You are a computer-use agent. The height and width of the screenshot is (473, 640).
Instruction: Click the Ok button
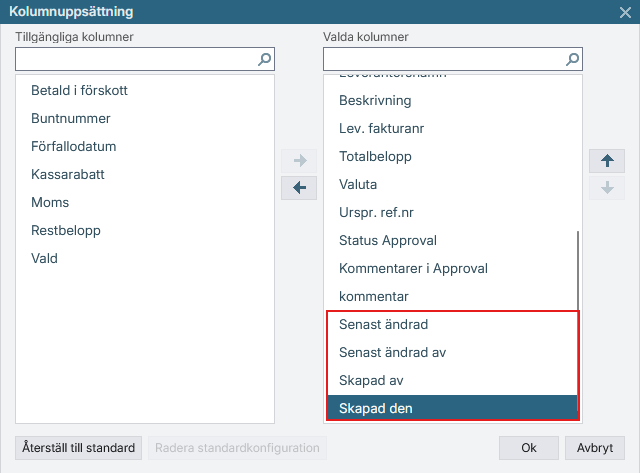coord(529,448)
